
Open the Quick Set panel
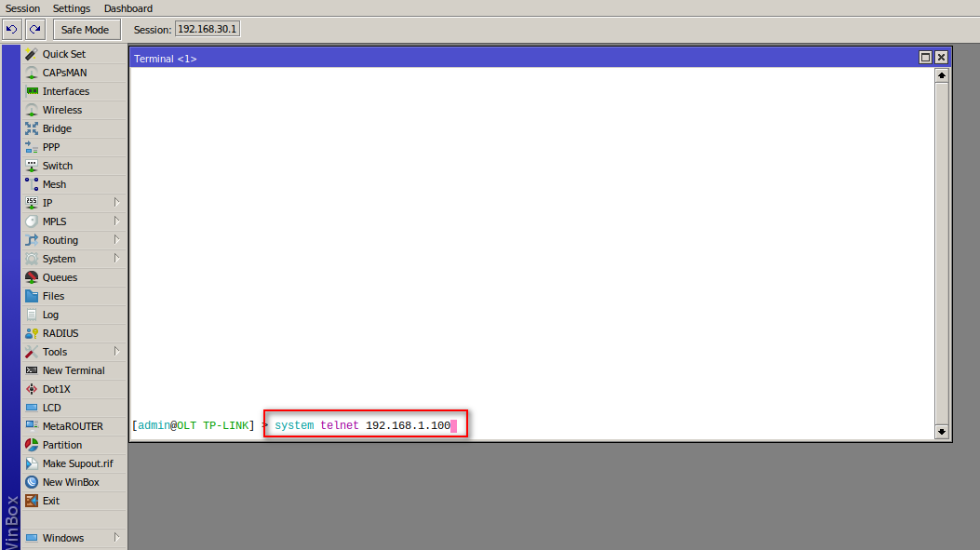pyautogui.click(x=65, y=54)
